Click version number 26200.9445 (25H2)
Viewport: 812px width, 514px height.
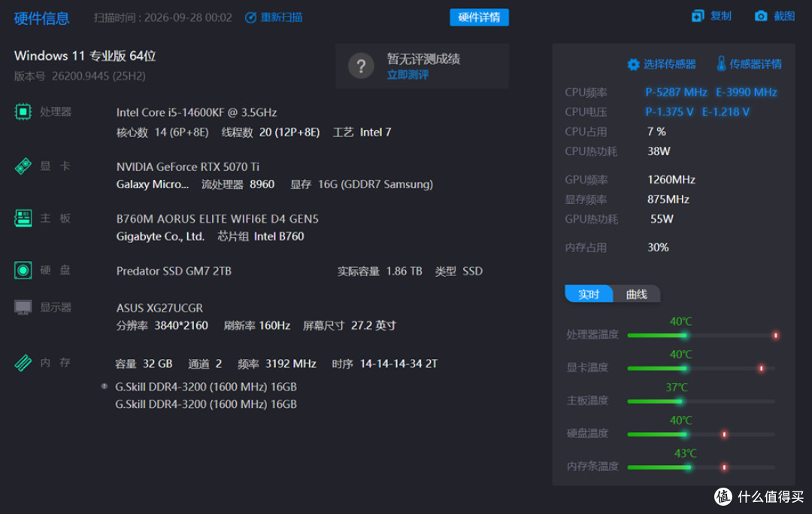point(98,76)
